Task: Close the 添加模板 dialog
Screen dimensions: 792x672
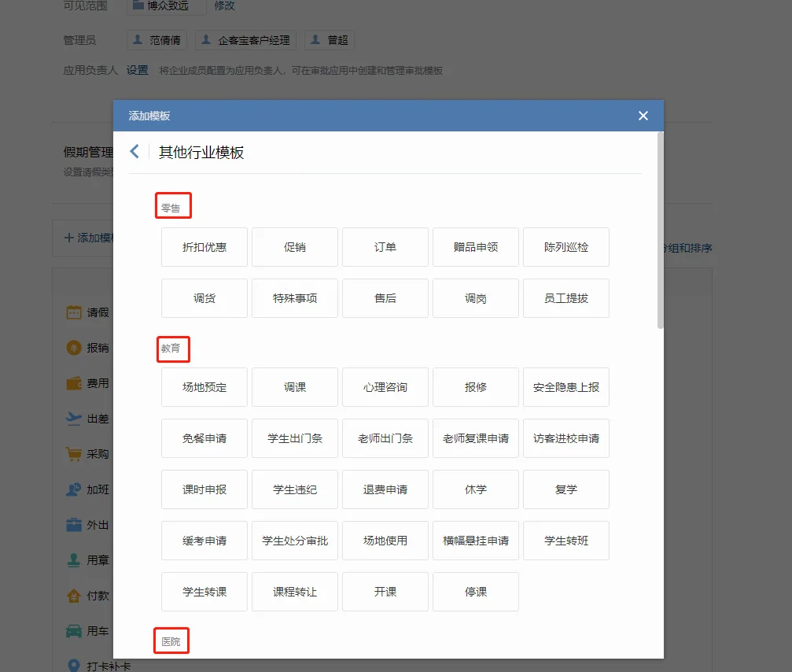Action: click(x=643, y=116)
